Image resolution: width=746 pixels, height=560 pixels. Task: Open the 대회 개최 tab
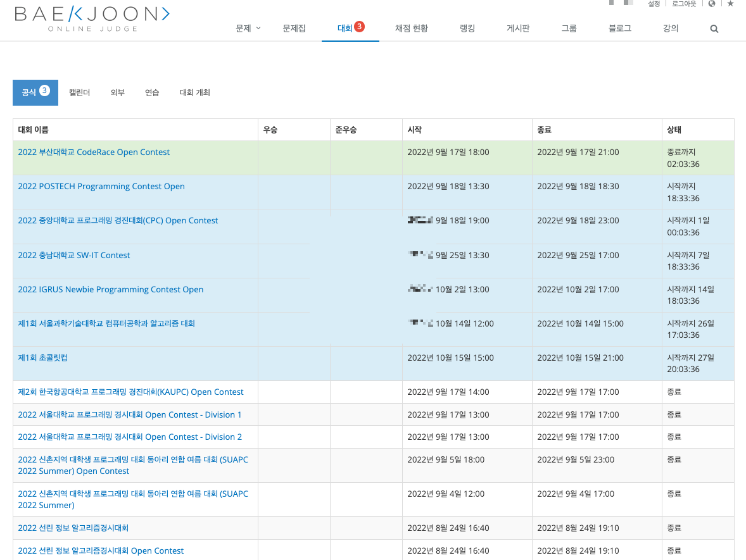pos(194,92)
